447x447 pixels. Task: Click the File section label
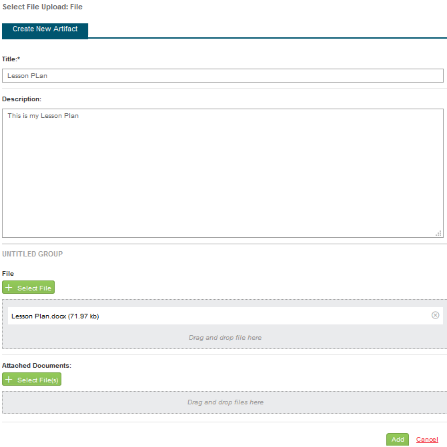(8, 274)
